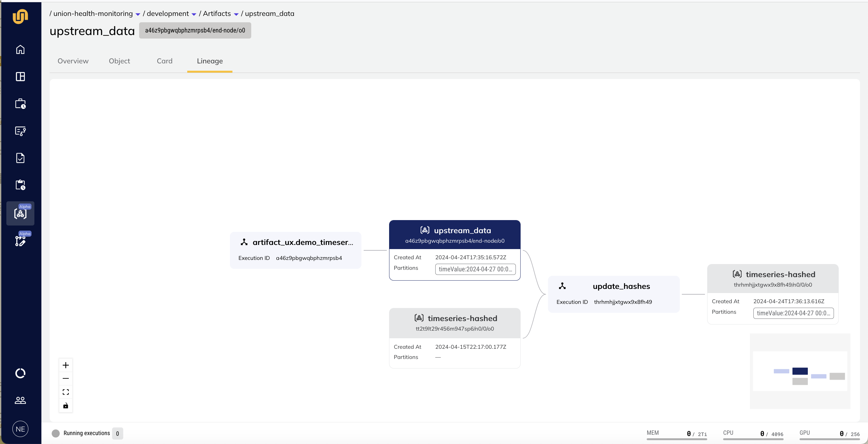Click timestamp 2024-04-24T17:35:16.572Z
The width and height of the screenshot is (868, 444).
[x=470, y=257]
